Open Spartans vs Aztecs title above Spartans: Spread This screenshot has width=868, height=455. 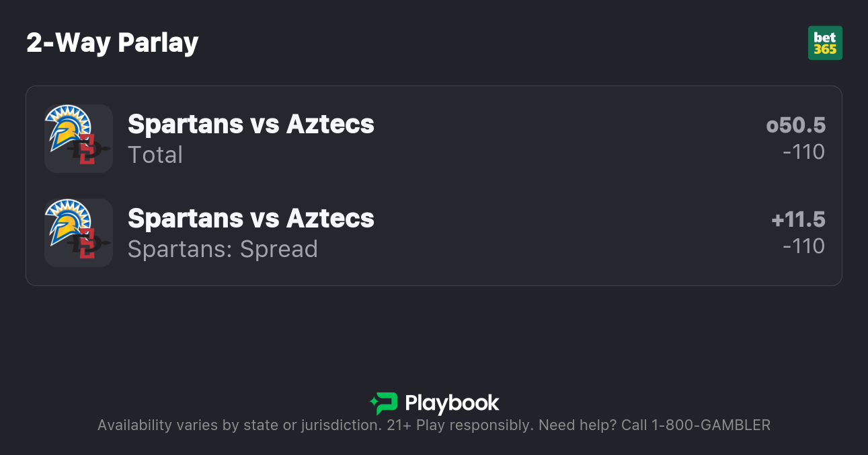tap(251, 218)
